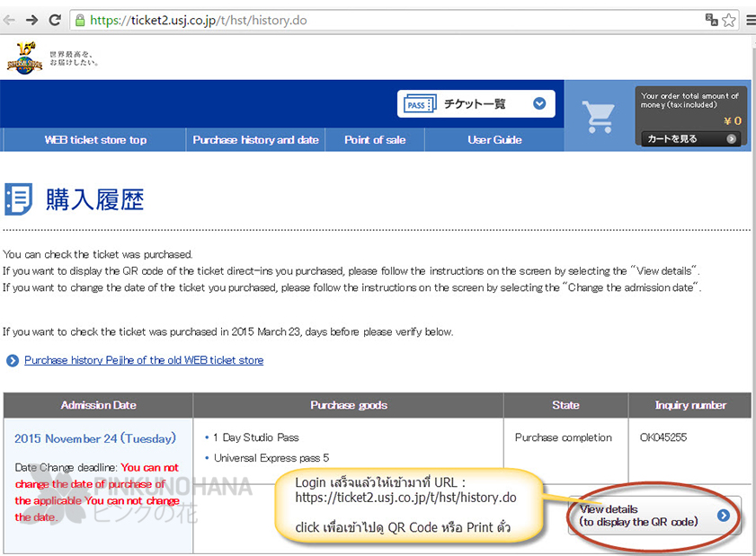Click the green padlock security icon
Image resolution: width=756 pixels, height=556 pixels.
coord(80,21)
